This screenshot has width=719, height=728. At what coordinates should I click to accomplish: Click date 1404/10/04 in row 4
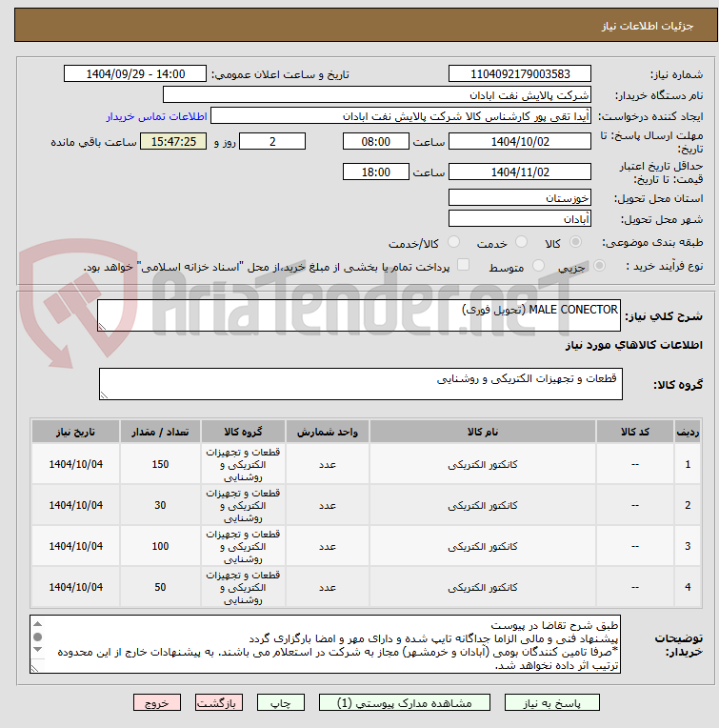point(75,587)
